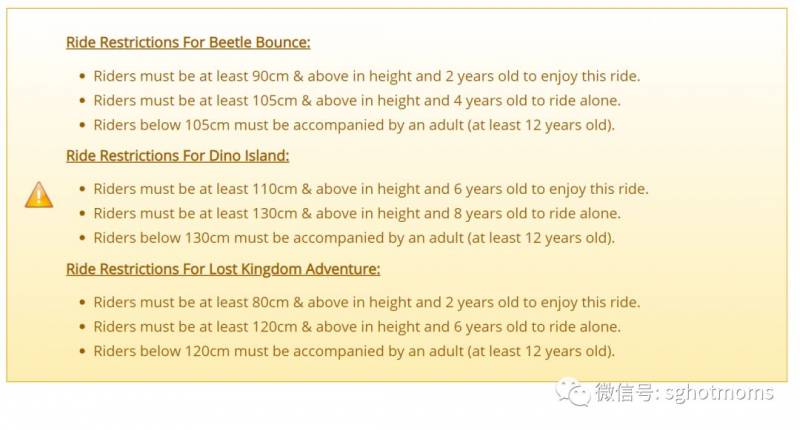Viewport: 800px width, 430px height.
Task: Click the Lost Kingdom 80cm height rule
Action: [x=366, y=302]
